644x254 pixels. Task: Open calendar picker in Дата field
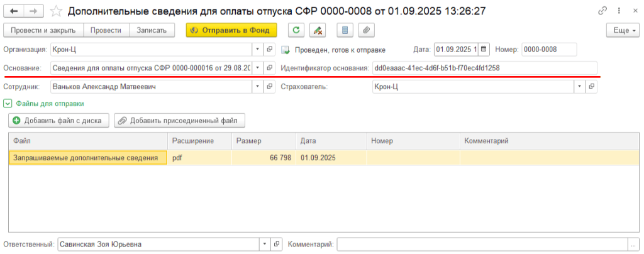point(484,50)
